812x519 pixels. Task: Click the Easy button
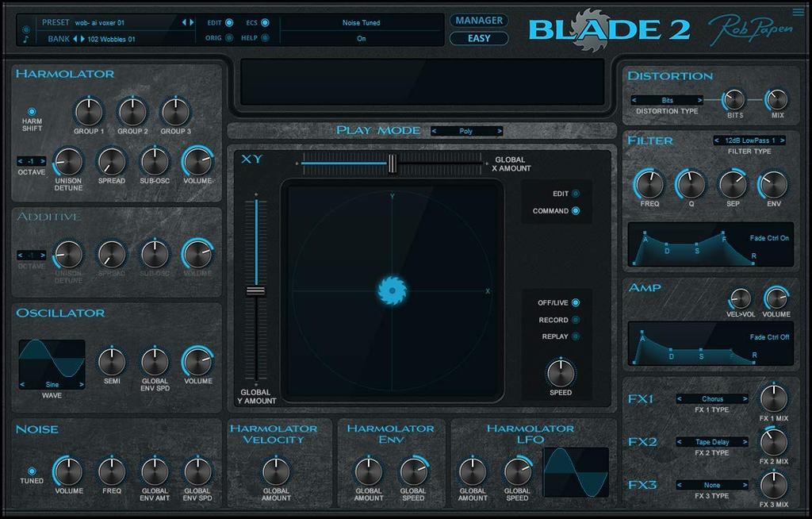pyautogui.click(x=479, y=38)
